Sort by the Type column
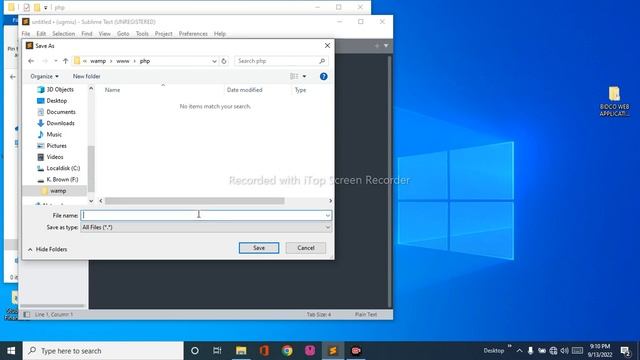Screen dimensions: 640x360 click(300, 90)
